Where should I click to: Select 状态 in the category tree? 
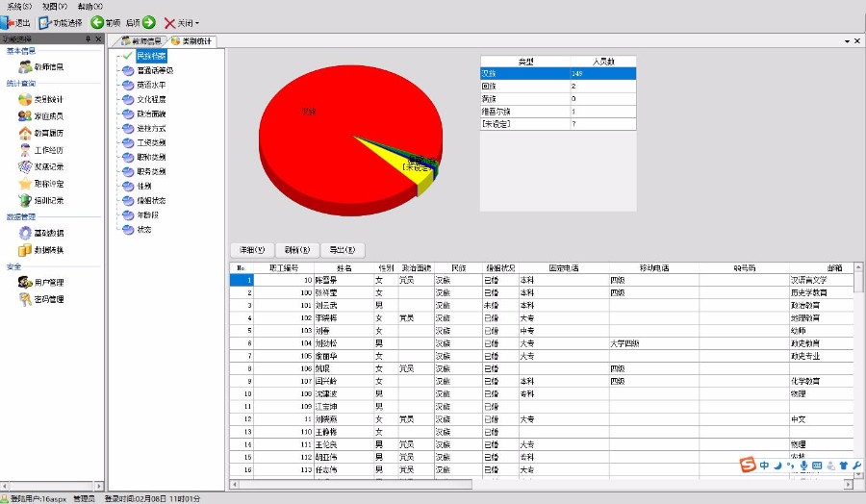(143, 229)
